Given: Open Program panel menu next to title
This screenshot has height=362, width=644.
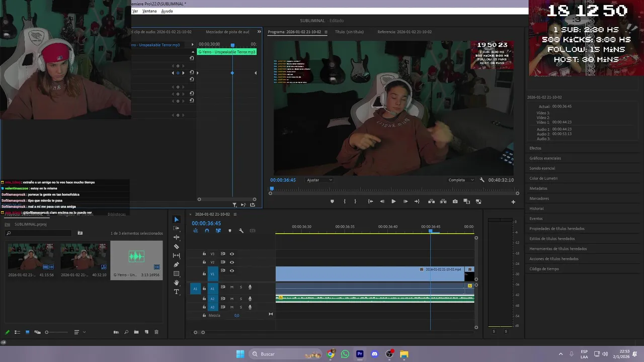Looking at the screenshot, I should click(326, 32).
